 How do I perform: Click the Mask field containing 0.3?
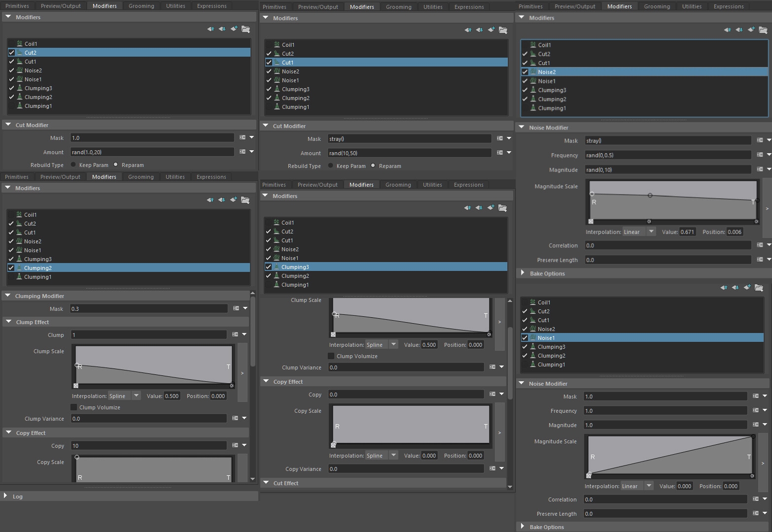pyautogui.click(x=149, y=308)
